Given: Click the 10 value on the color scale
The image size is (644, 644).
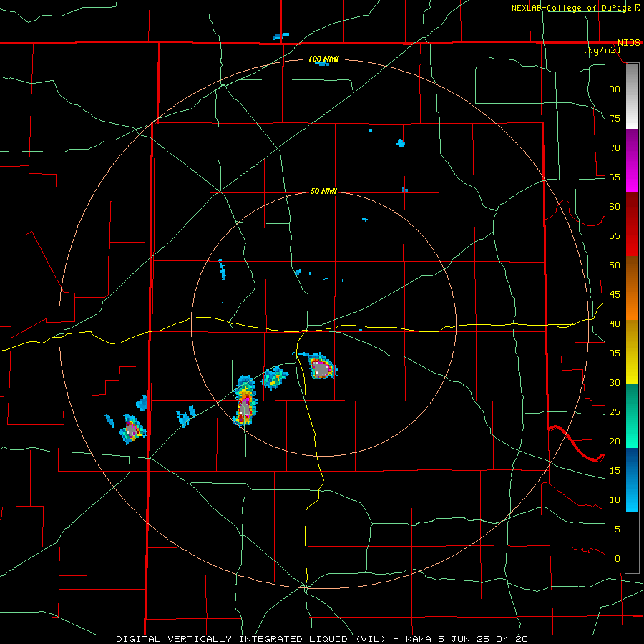Looking at the screenshot, I should tap(615, 500).
